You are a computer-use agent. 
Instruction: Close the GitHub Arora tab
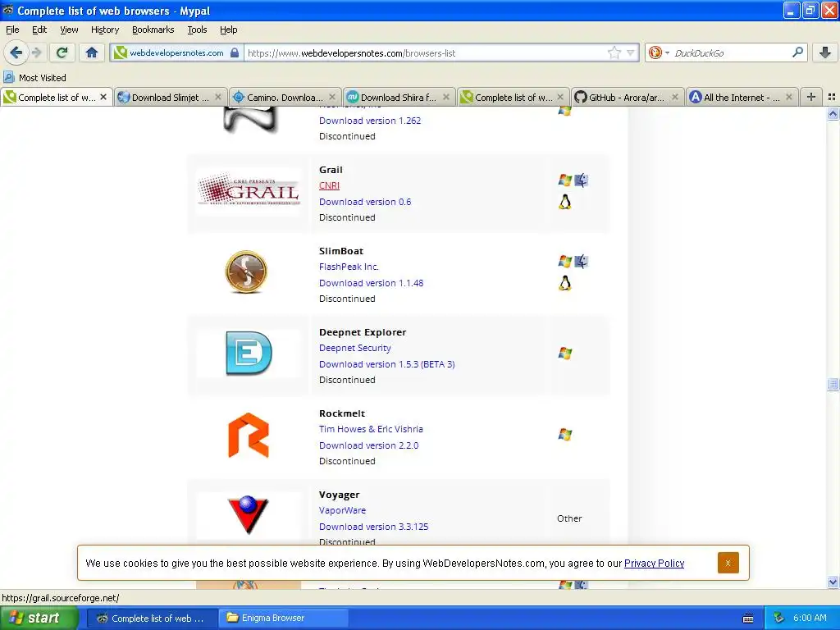coord(675,97)
